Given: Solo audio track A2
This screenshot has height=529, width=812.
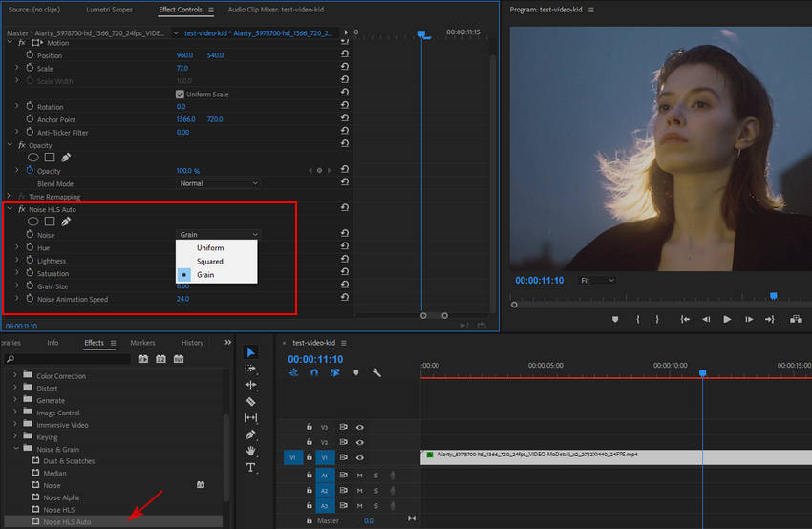Looking at the screenshot, I should [x=376, y=490].
